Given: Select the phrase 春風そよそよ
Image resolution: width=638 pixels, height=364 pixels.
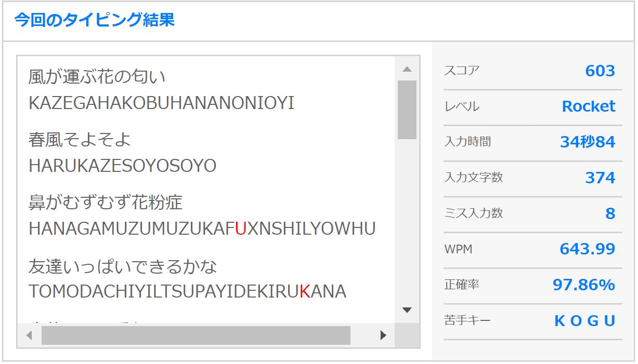Looking at the screenshot, I should point(80,140).
